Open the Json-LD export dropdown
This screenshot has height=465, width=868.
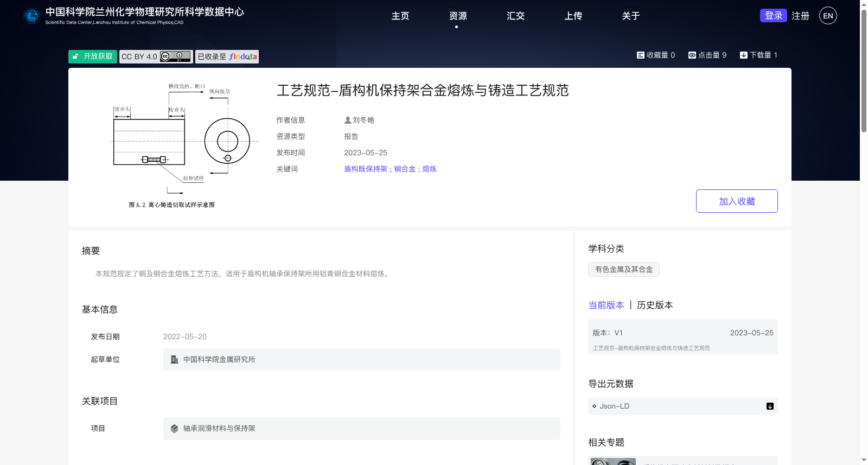683,406
